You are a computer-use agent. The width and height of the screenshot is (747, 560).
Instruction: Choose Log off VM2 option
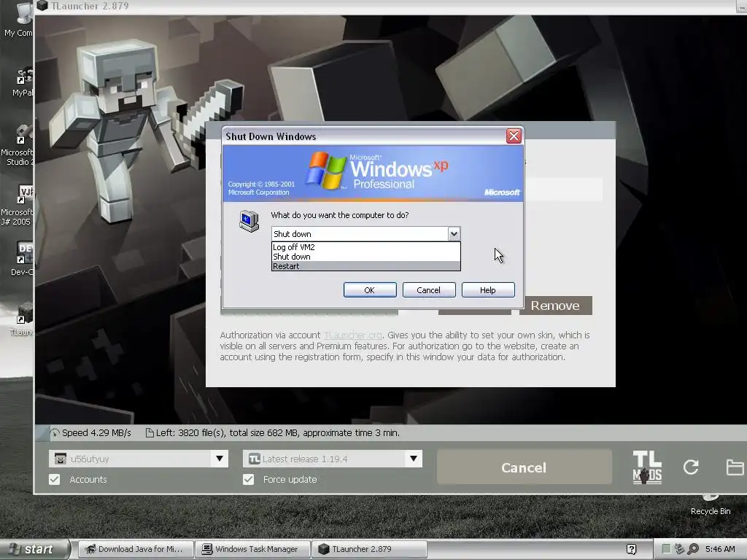coord(366,247)
